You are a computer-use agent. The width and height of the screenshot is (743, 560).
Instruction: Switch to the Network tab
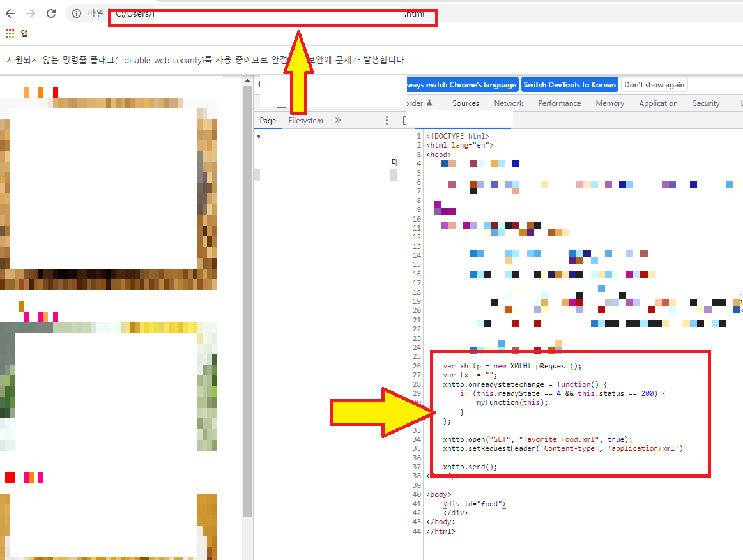pos(509,103)
